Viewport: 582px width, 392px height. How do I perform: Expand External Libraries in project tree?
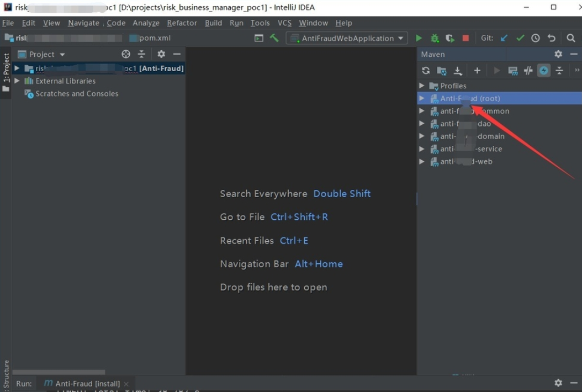[x=17, y=81]
